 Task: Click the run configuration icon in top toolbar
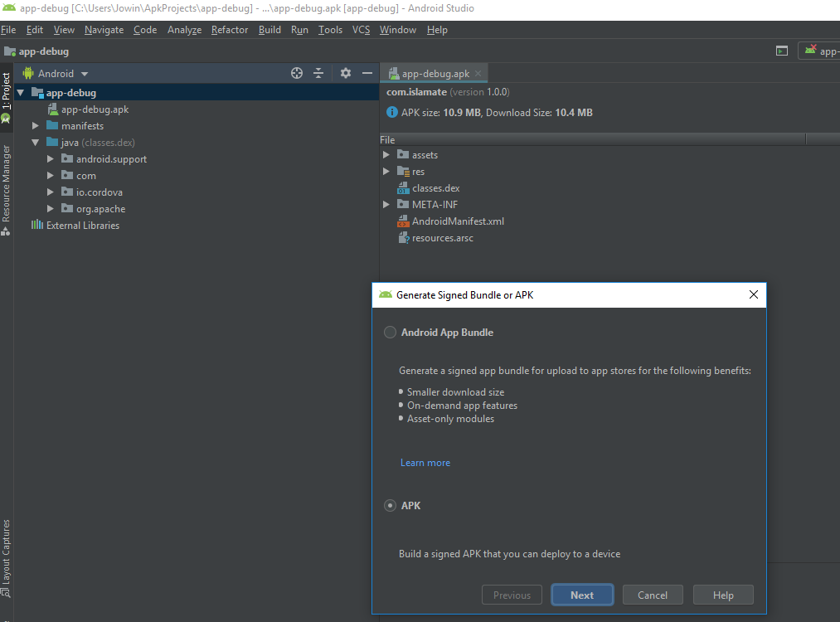pos(782,51)
